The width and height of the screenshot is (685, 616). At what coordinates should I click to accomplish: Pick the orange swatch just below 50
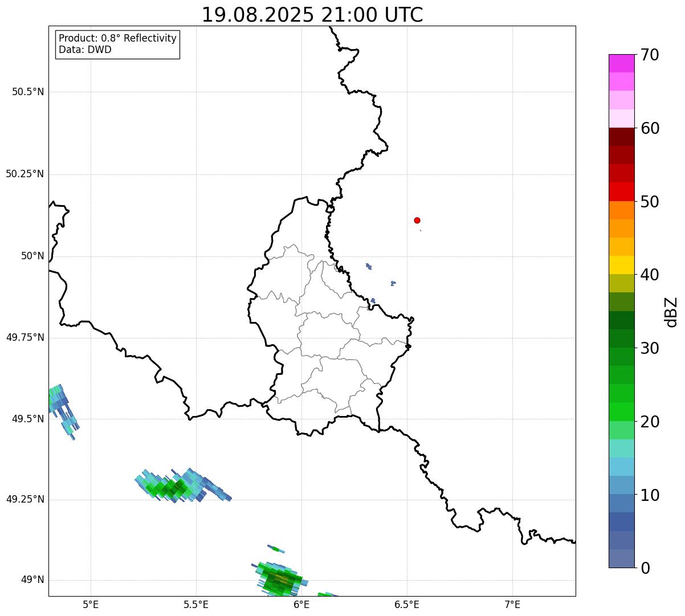[x=621, y=210]
